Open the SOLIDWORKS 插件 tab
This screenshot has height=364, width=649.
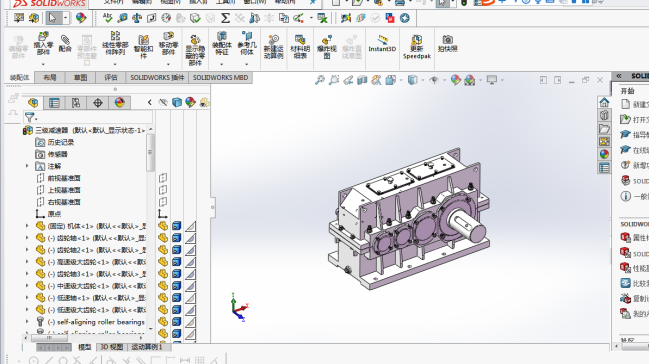[157, 77]
